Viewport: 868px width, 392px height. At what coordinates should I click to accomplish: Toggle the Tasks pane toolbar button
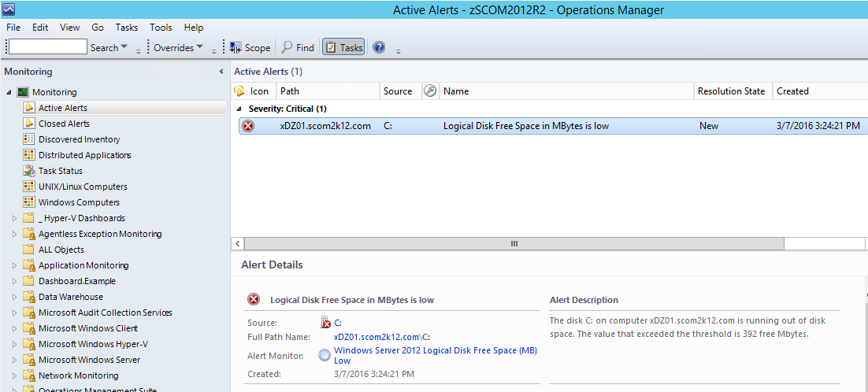[x=343, y=47]
